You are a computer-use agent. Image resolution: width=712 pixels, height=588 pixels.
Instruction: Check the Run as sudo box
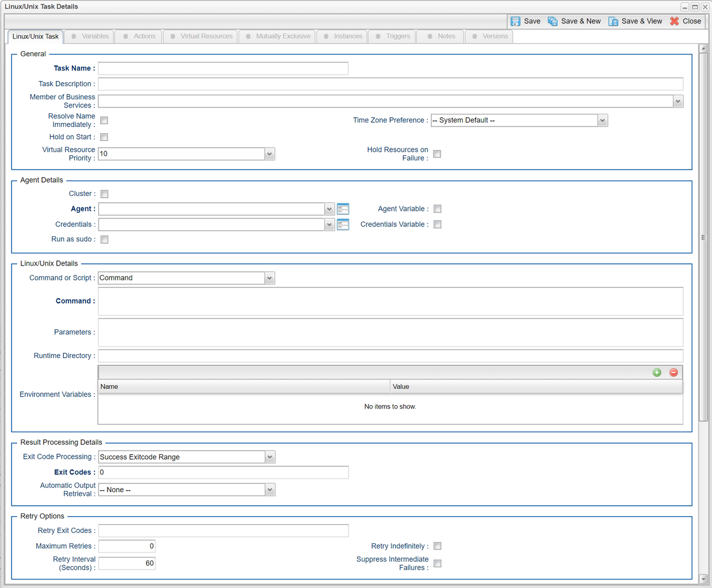104,240
